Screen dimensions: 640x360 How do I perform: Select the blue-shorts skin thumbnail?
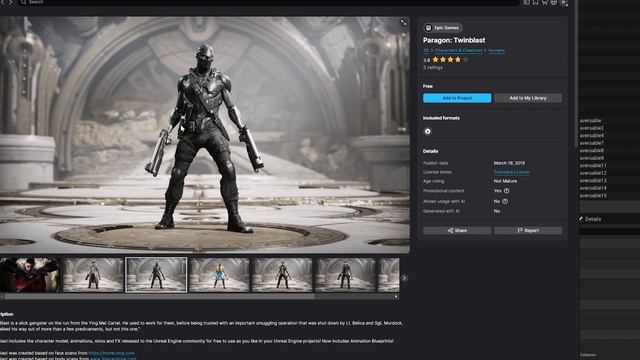[x=219, y=275]
